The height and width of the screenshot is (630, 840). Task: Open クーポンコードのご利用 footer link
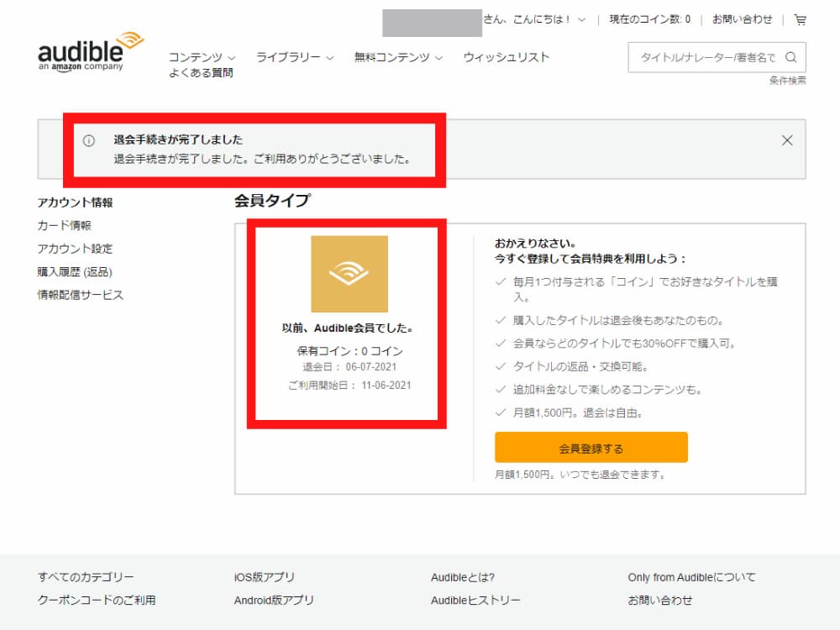[97, 600]
